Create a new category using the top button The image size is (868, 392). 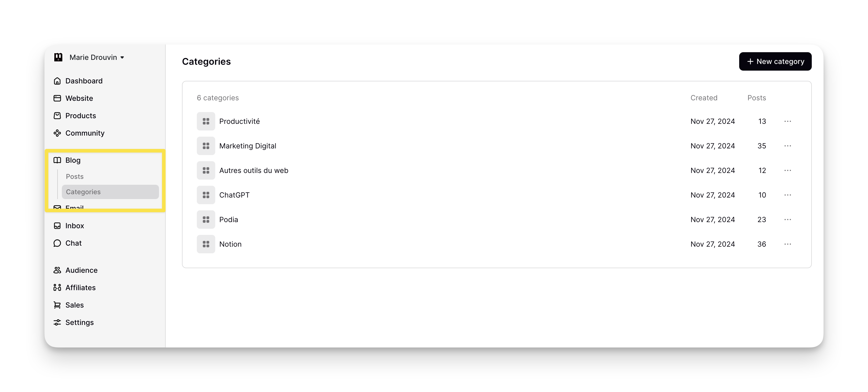[x=775, y=61]
